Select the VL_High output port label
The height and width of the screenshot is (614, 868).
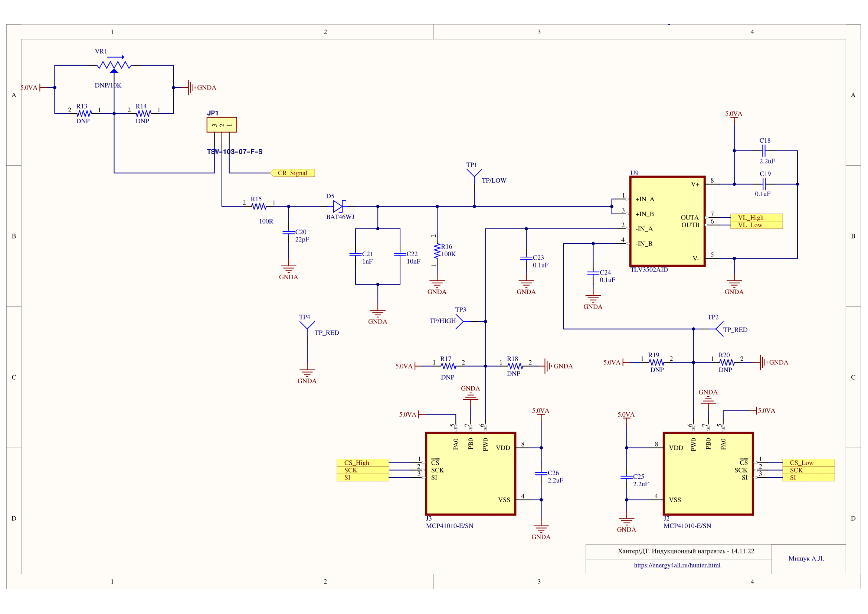point(756,218)
